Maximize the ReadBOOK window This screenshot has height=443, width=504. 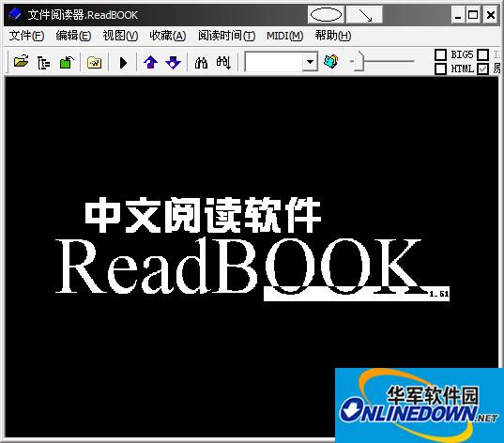click(x=473, y=15)
